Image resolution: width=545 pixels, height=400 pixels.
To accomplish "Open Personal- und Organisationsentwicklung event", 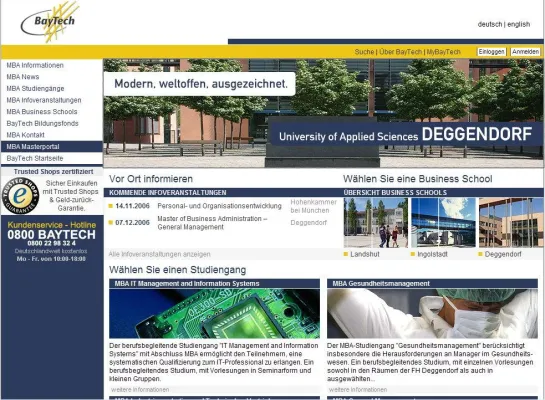I will click(219, 206).
